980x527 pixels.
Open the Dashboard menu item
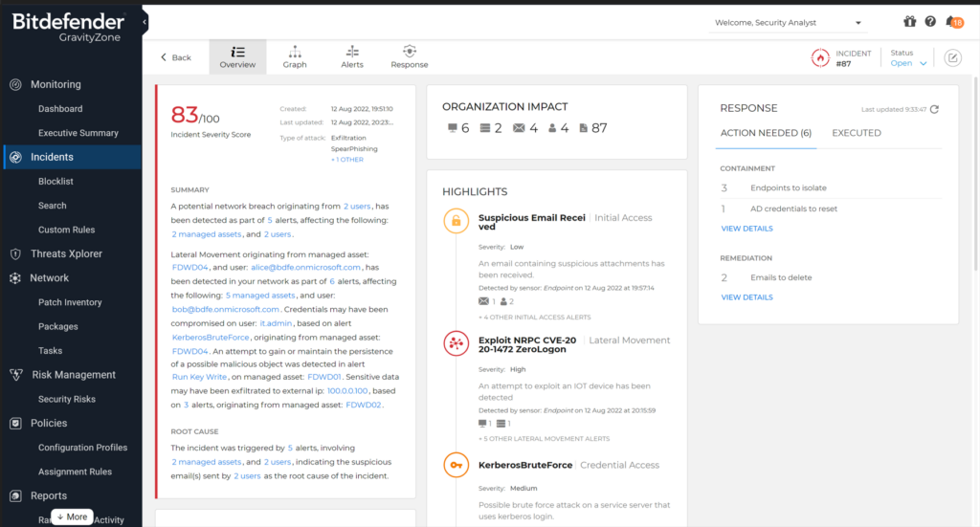coord(60,109)
